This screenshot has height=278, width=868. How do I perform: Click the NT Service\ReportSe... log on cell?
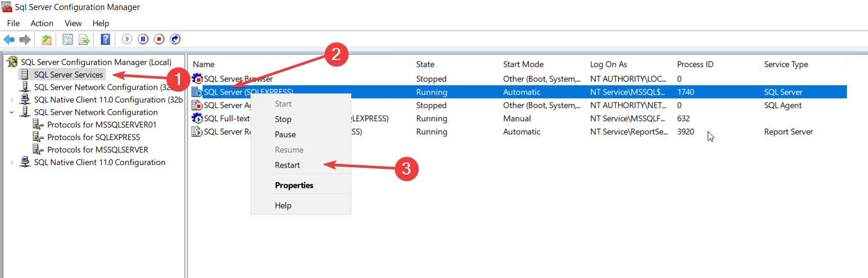point(628,132)
